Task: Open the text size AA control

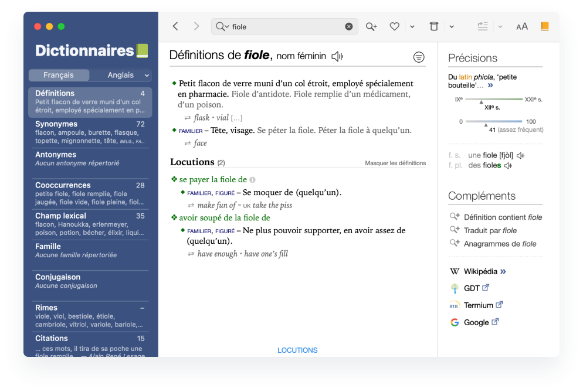Action: tap(521, 26)
